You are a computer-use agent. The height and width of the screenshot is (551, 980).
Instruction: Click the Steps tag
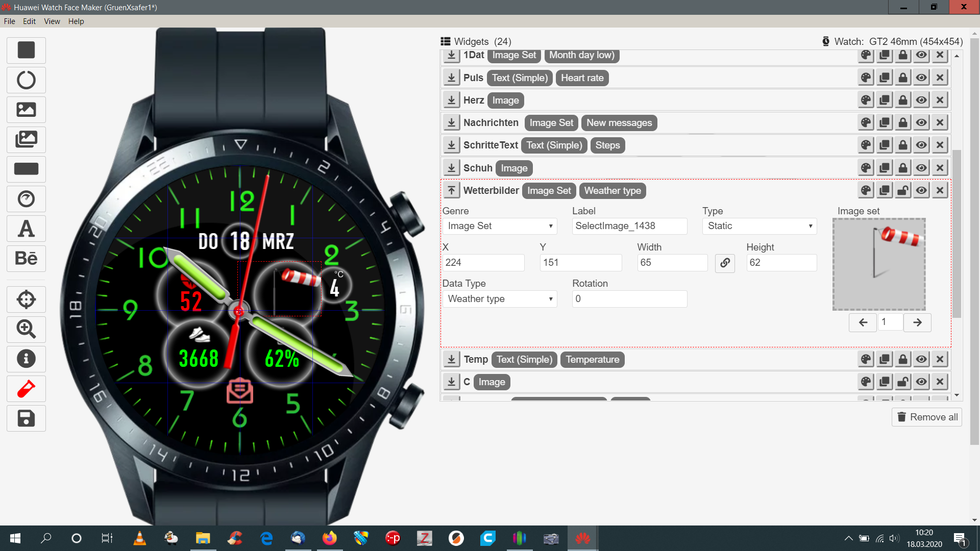coord(607,145)
